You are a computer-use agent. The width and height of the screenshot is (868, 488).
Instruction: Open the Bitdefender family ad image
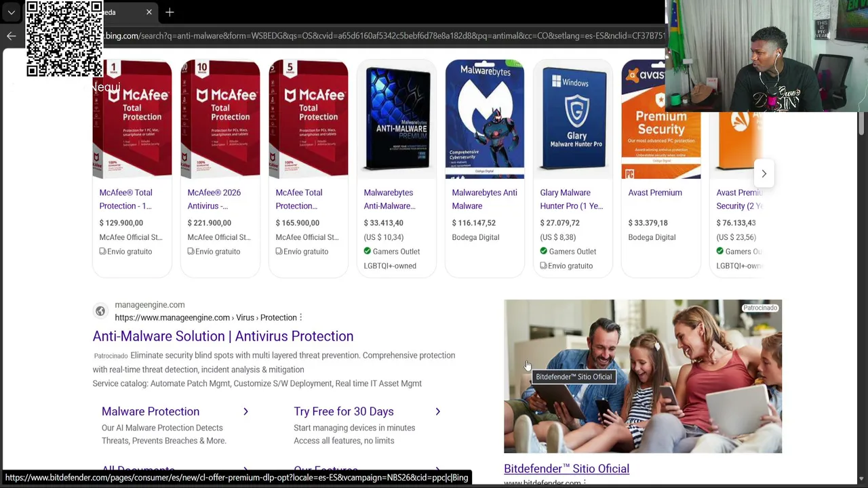coord(643,376)
